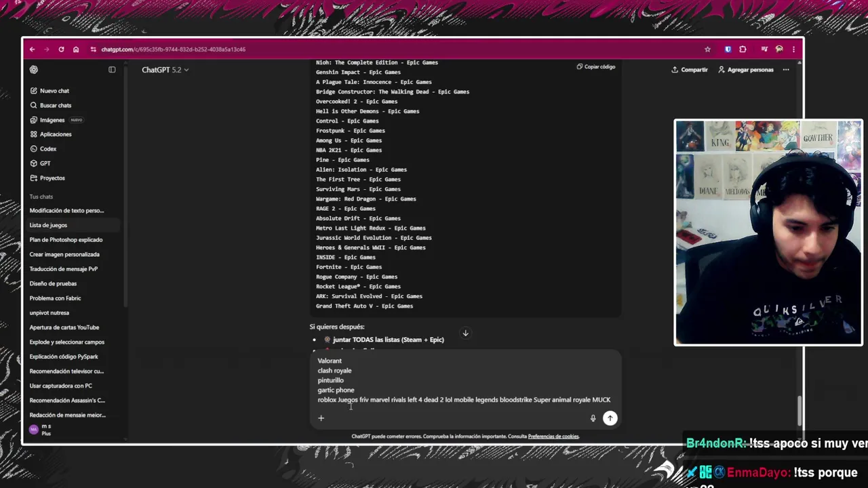Image resolution: width=868 pixels, height=488 pixels.
Task: Open site settings icon next to the URL
Action: tap(93, 49)
